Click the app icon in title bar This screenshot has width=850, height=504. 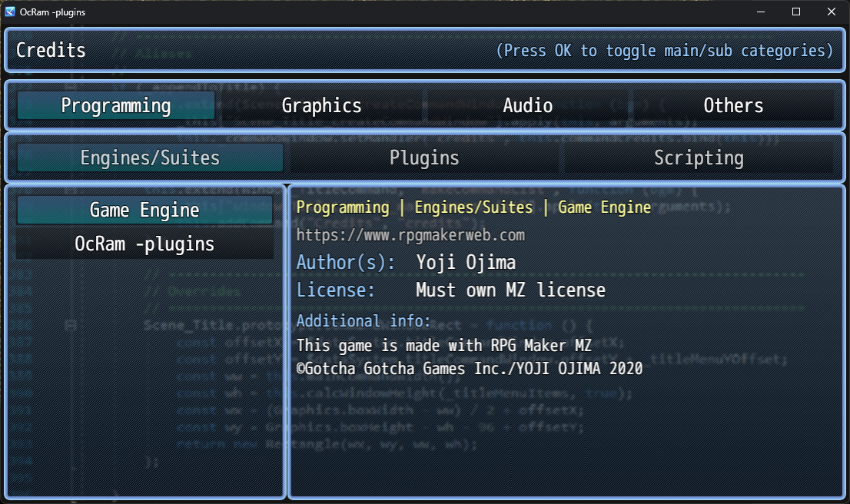[10, 12]
